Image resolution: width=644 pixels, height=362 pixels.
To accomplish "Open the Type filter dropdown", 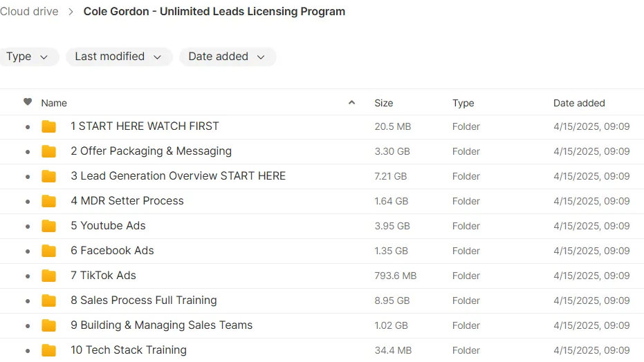I will (x=27, y=57).
